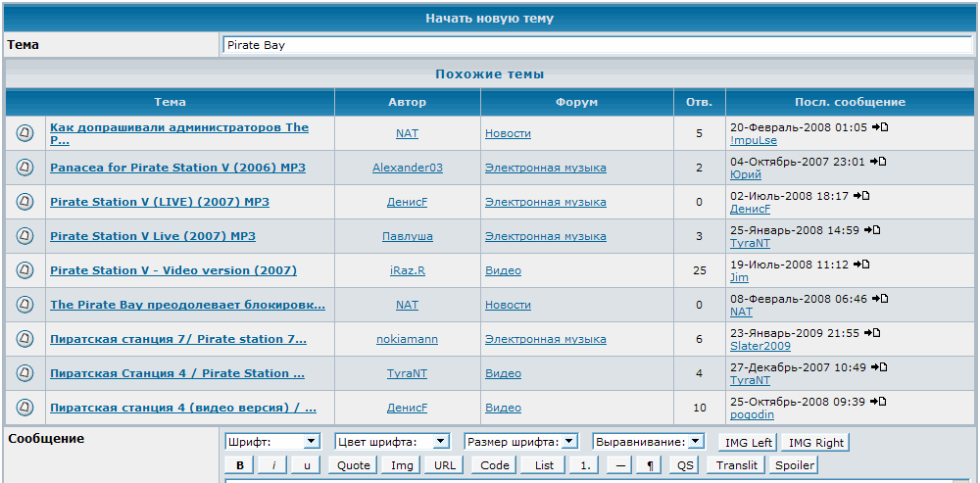Open the Выравнивание alignment dropdown
Viewport: 980px width, 483px height.
(x=649, y=442)
